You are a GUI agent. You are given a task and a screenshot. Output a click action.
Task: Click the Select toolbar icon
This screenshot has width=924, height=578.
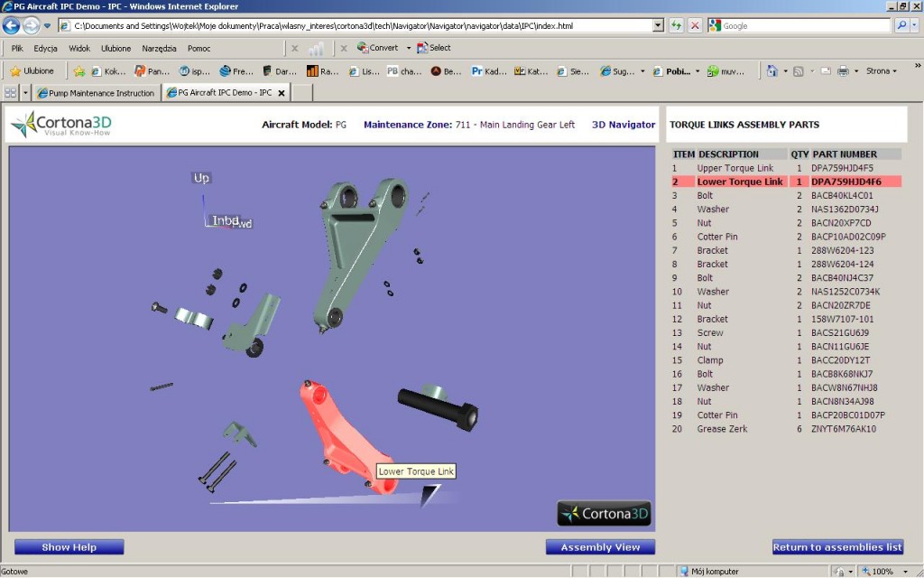tap(434, 48)
